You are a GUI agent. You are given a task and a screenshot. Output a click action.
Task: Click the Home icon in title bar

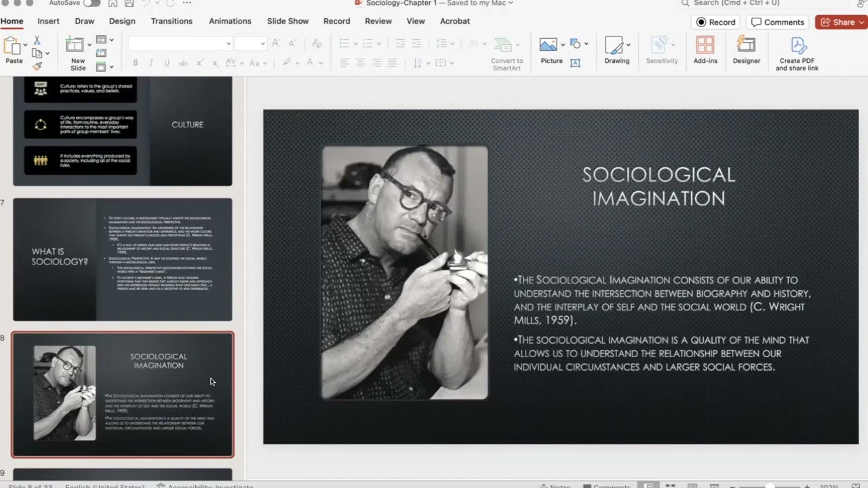point(113,3)
